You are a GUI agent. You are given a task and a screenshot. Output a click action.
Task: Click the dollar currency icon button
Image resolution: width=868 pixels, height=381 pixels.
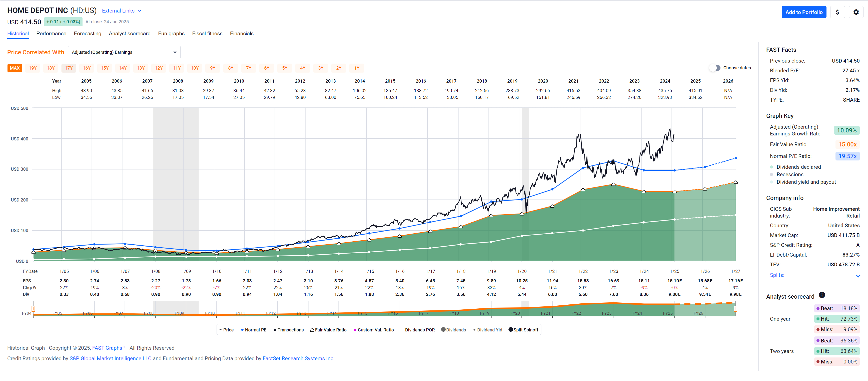click(x=837, y=12)
